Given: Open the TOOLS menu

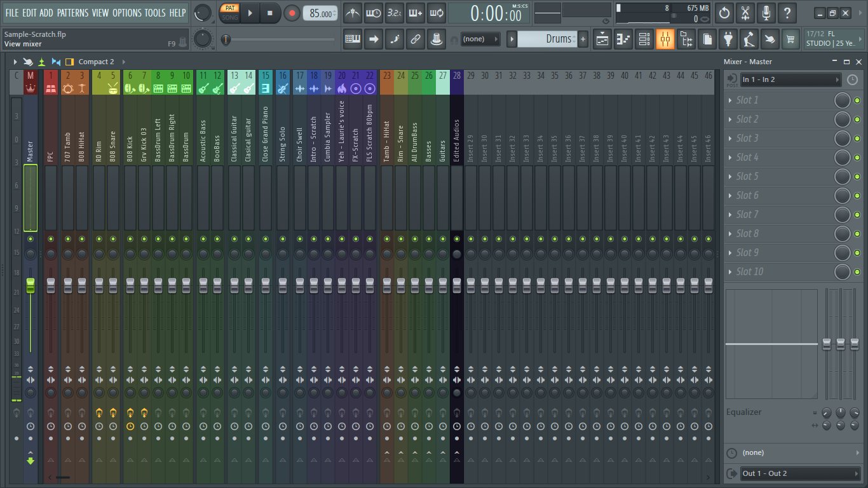Looking at the screenshot, I should [x=155, y=13].
